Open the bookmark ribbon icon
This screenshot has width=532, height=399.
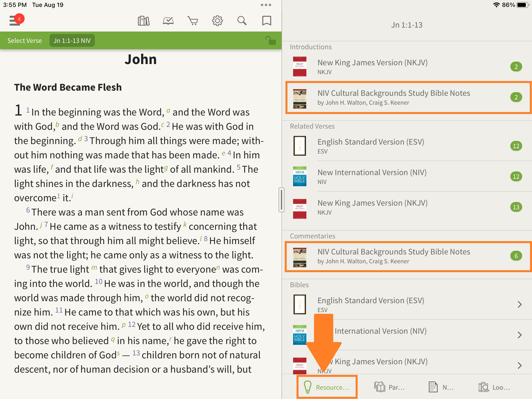tap(266, 21)
